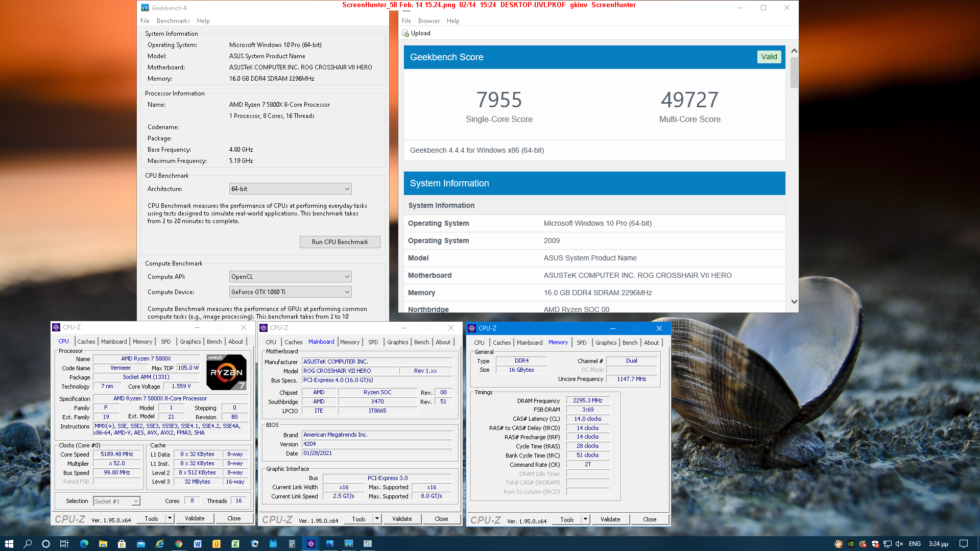Viewport: 980px width, 551px height.
Task: Click the title bar icon of the CPU-Z CPU window
Action: (57, 327)
